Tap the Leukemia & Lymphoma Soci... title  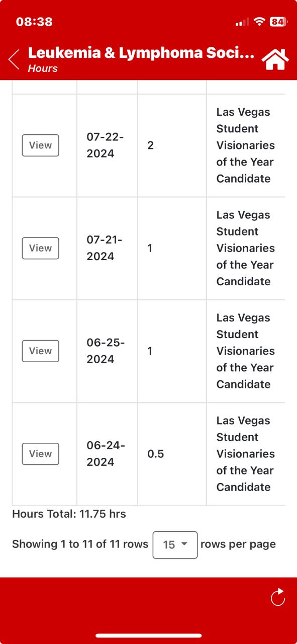coord(141,53)
